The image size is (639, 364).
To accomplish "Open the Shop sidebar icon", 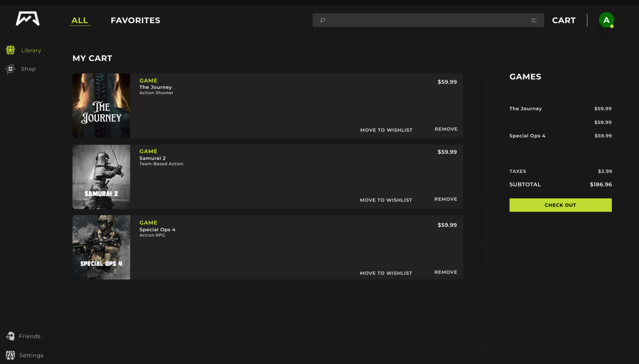I will tap(10, 69).
